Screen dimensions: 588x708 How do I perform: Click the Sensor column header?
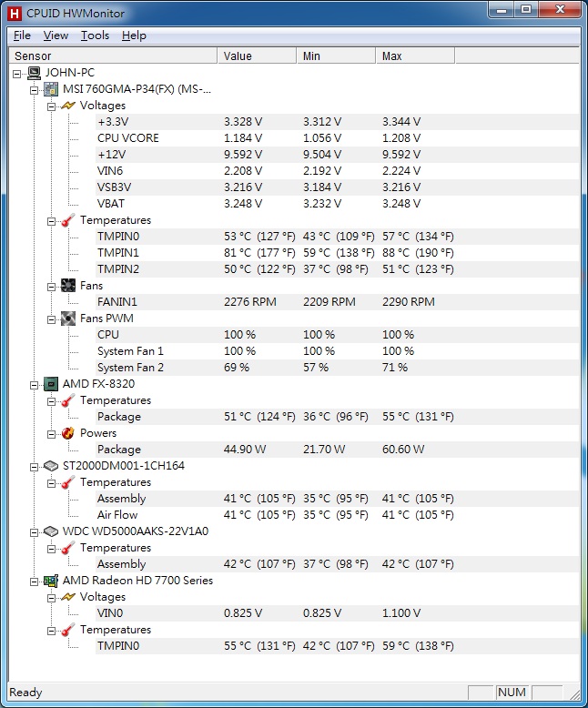(x=114, y=56)
